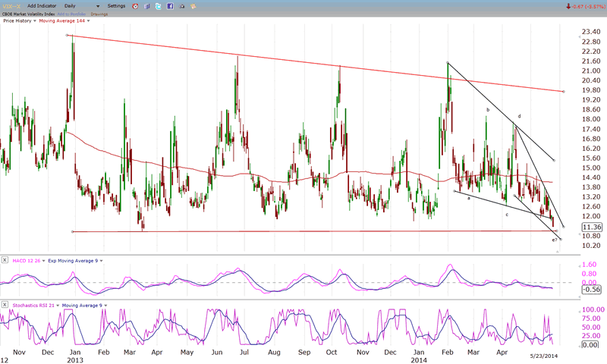Open Exp Moving Average 9 dropdown
607x364 pixels.
click(100, 260)
